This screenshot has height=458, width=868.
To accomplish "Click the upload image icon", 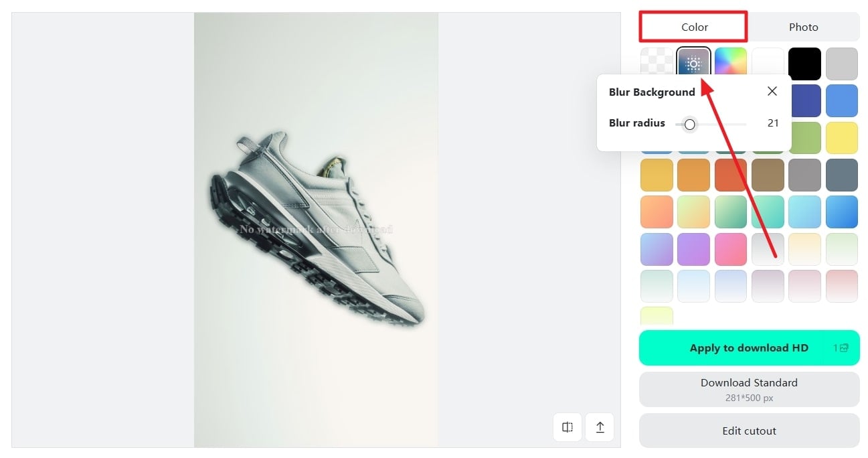I will [x=600, y=427].
